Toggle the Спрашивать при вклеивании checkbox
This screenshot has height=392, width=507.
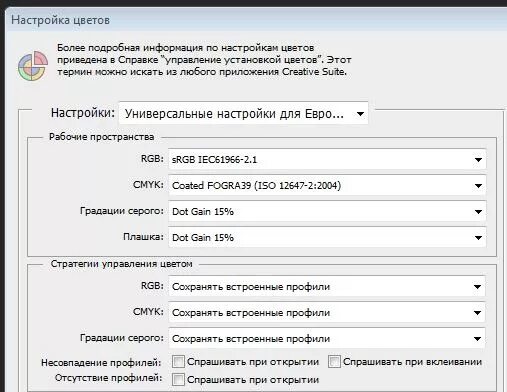(334, 362)
